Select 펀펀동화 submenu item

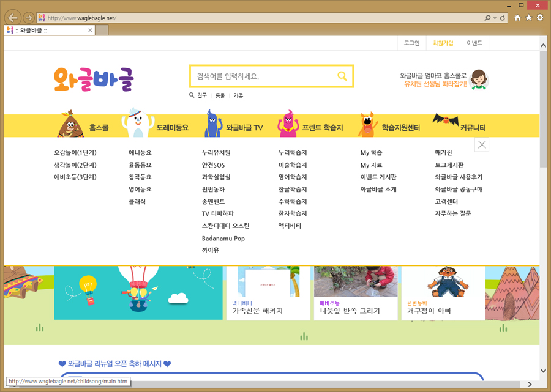(213, 189)
